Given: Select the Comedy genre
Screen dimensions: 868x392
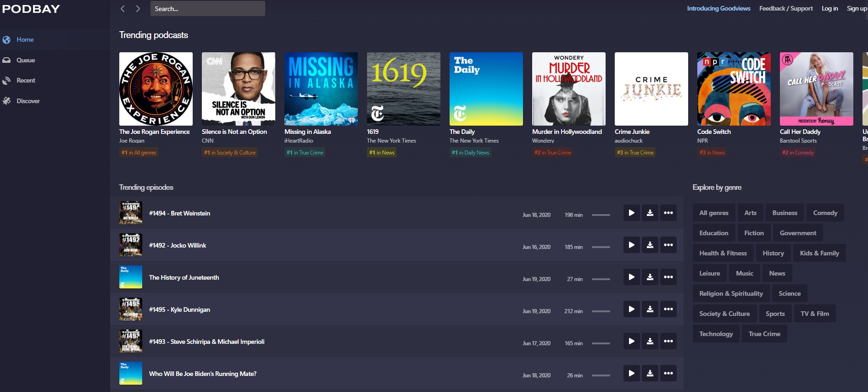Looking at the screenshot, I should tap(825, 213).
